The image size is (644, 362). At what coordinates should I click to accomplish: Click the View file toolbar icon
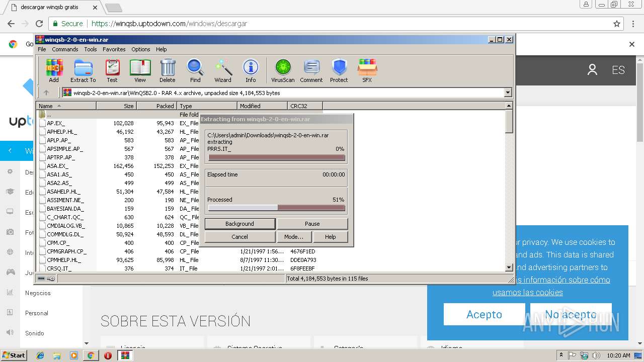140,70
